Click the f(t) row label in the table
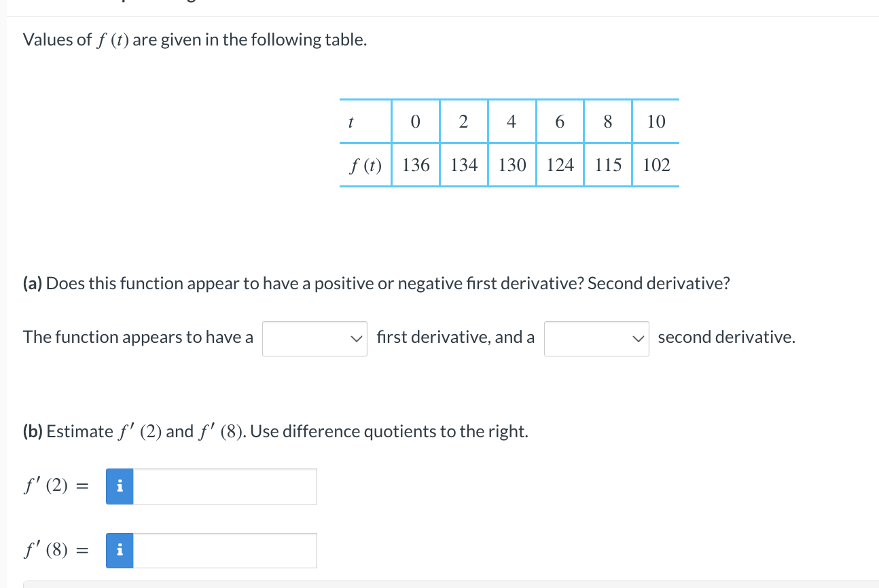 click(x=365, y=164)
